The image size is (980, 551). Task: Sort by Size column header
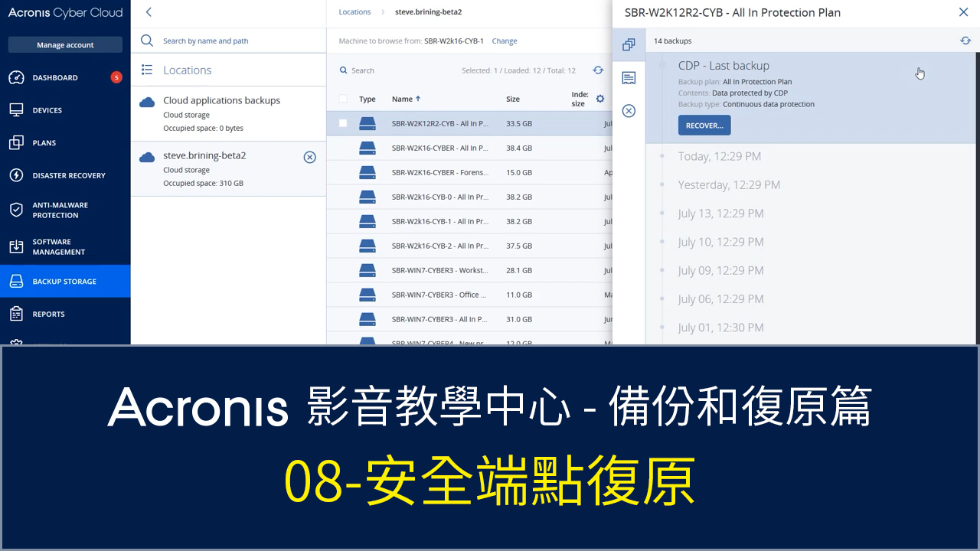click(513, 99)
